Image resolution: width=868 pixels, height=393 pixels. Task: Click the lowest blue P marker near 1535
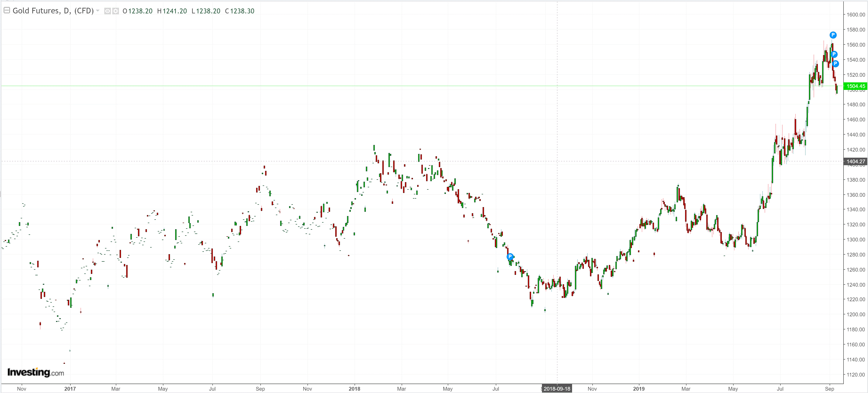835,64
